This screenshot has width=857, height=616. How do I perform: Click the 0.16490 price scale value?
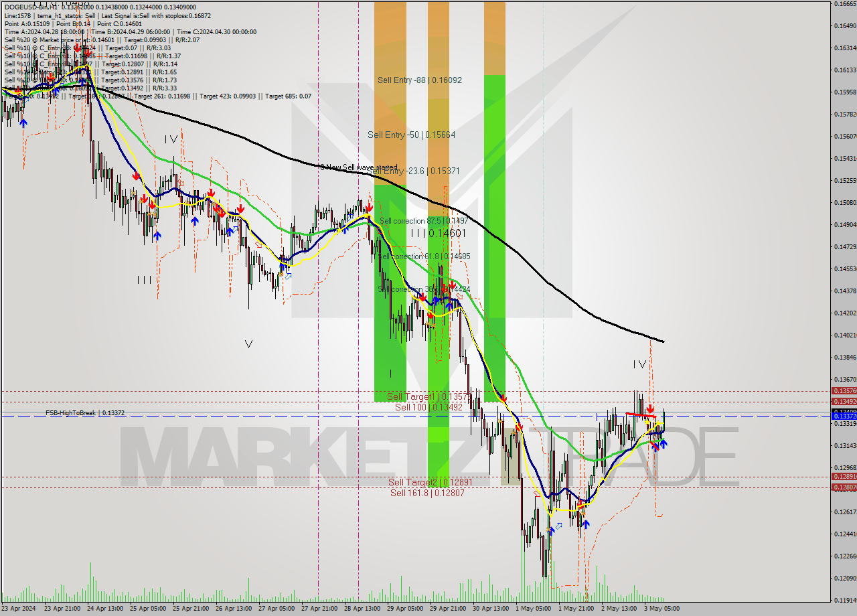pyautogui.click(x=845, y=26)
